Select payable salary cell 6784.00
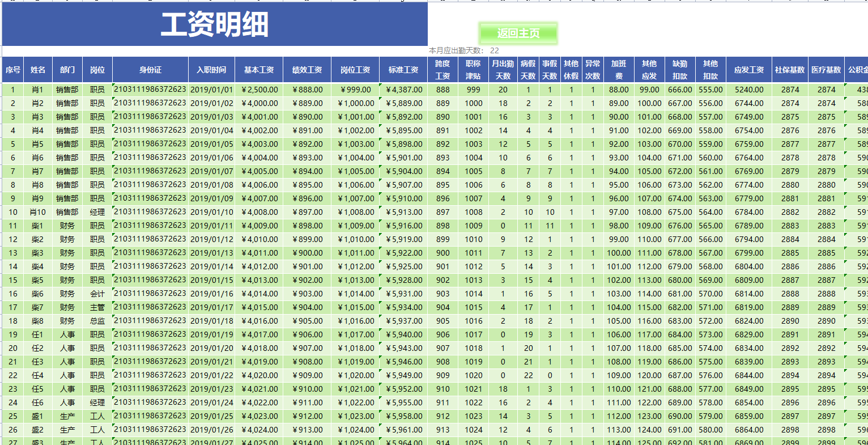868x445 pixels. (749, 212)
